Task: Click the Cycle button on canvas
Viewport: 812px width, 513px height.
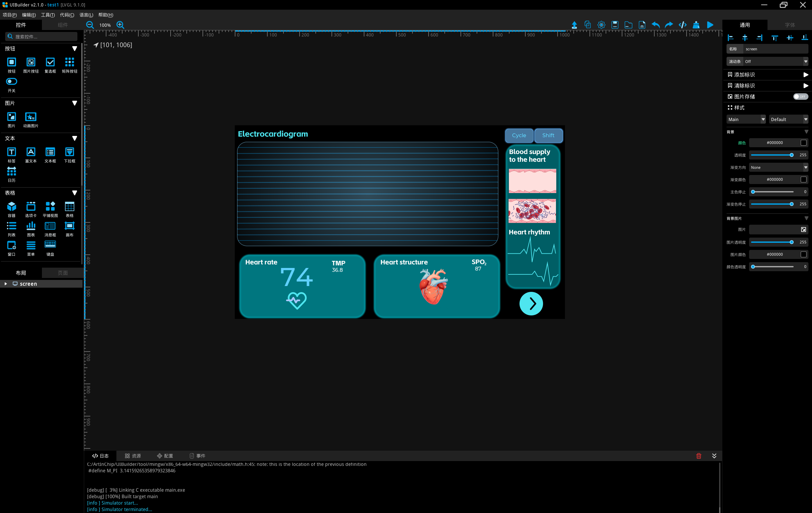Action: click(x=519, y=135)
